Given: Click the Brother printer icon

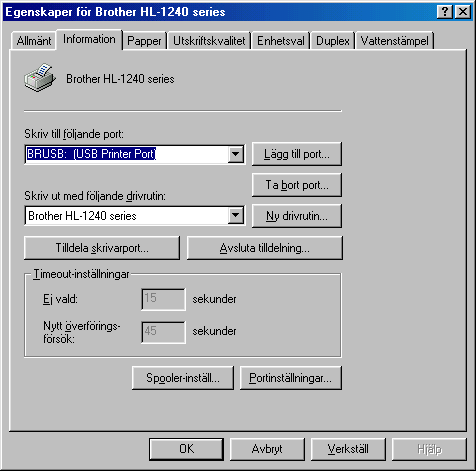Looking at the screenshot, I should (39, 78).
